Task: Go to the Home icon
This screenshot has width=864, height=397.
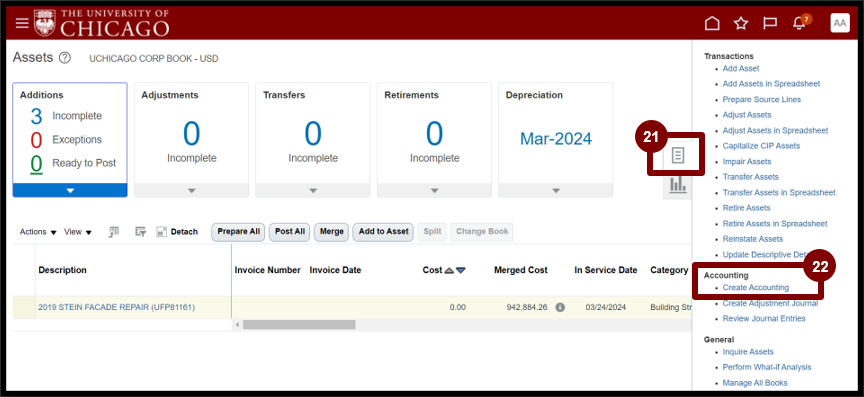Action: point(712,23)
